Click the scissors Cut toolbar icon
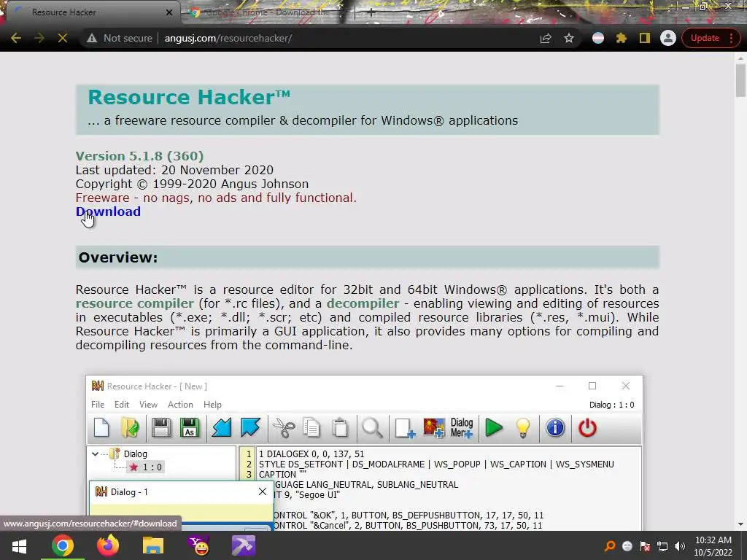This screenshot has height=560, width=747. coord(284,427)
